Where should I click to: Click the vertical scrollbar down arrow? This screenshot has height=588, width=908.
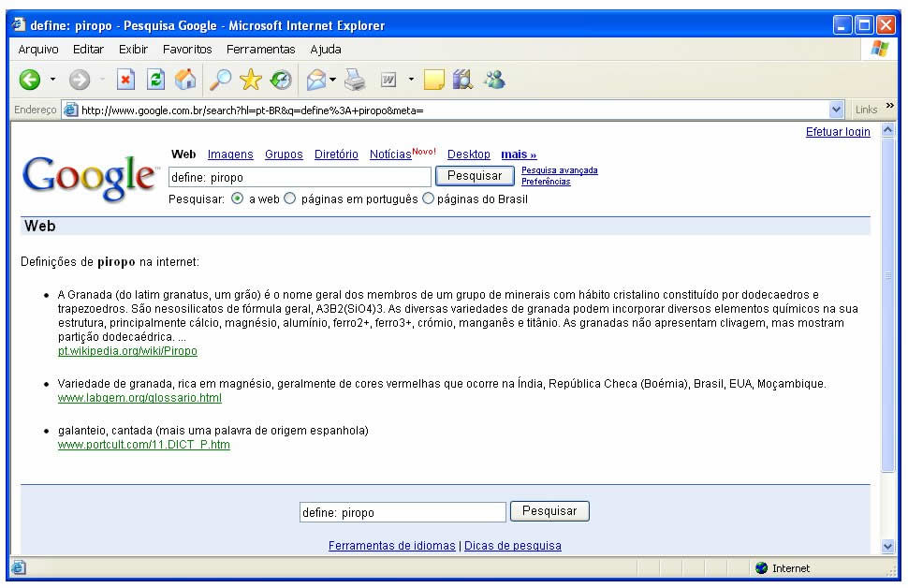(x=887, y=546)
